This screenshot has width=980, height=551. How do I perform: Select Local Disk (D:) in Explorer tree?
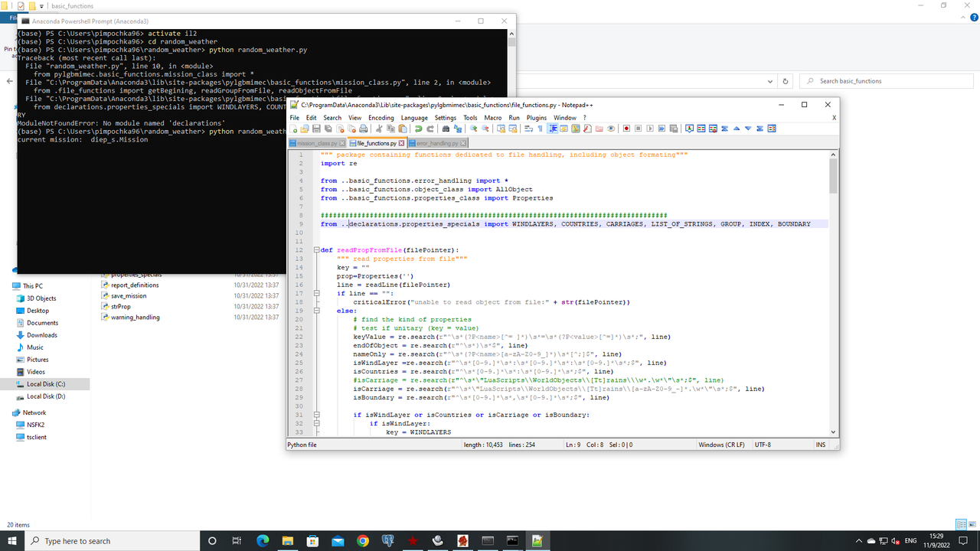(46, 396)
